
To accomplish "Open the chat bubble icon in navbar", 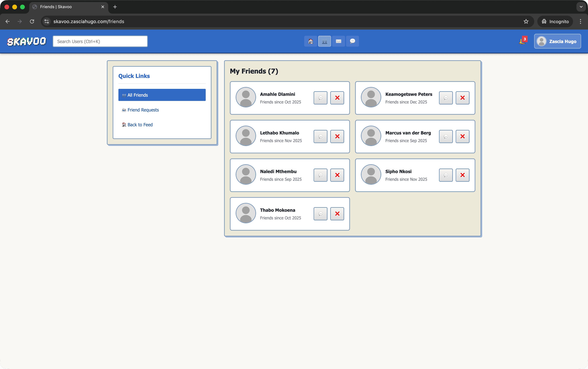I will 352,41.
